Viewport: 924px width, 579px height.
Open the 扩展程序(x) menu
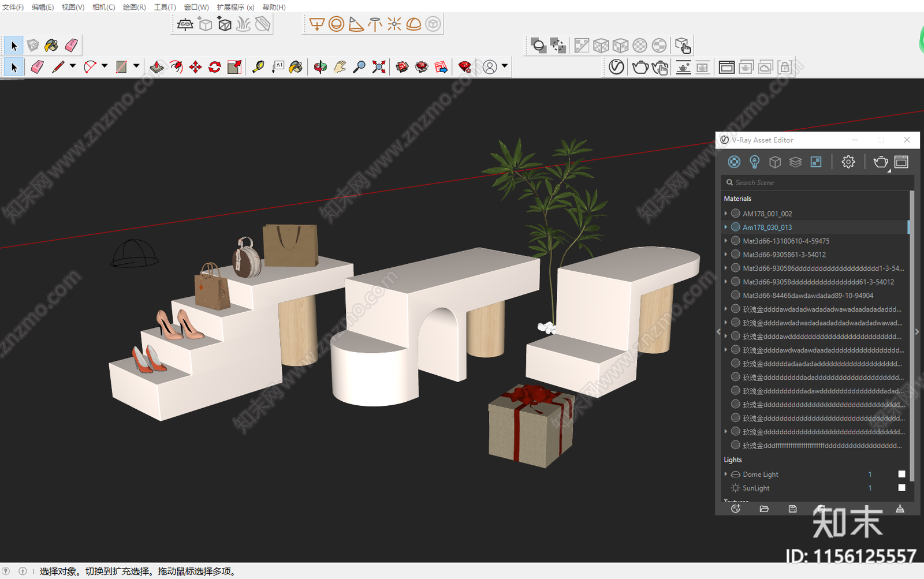(x=236, y=7)
